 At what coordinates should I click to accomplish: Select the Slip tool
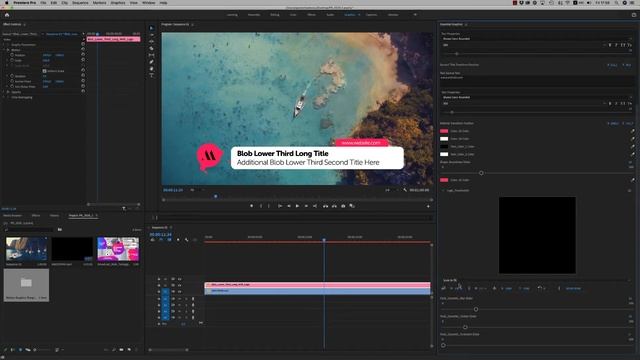[x=151, y=55]
